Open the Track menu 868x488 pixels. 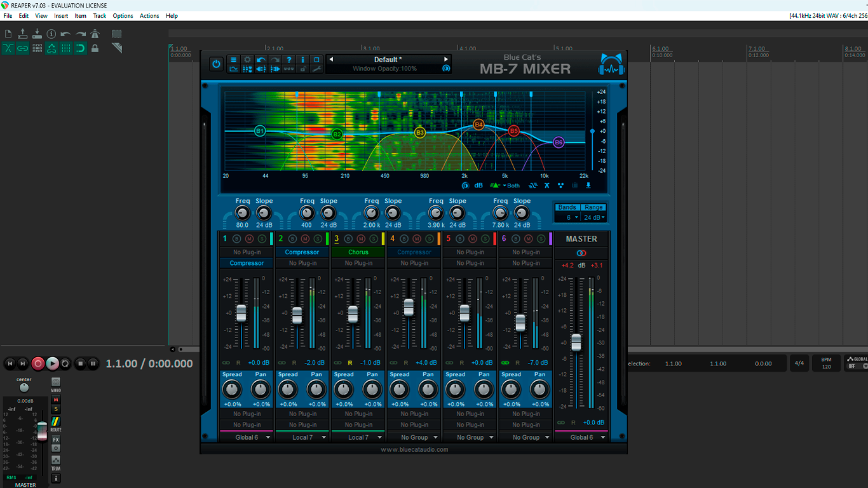pos(100,16)
